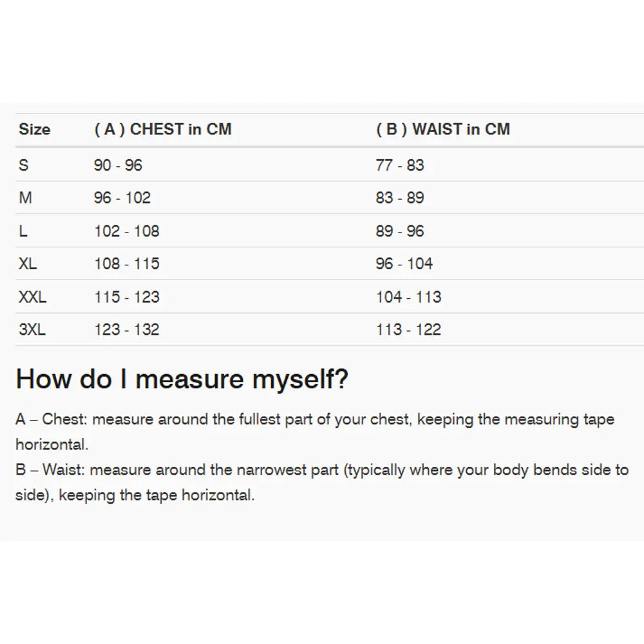Select the CHEST in CM column header

click(162, 129)
